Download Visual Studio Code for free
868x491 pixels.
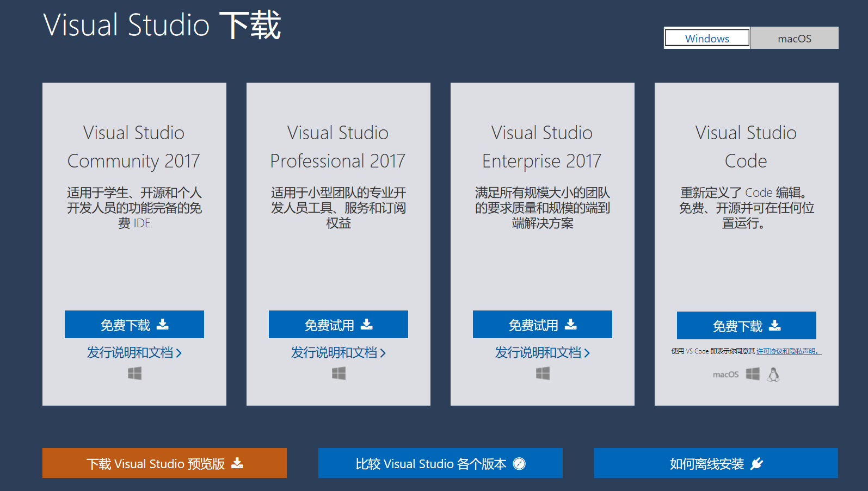coord(747,326)
